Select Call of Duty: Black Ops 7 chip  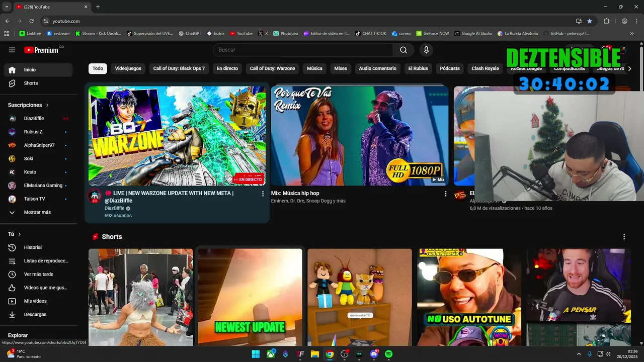tap(179, 68)
